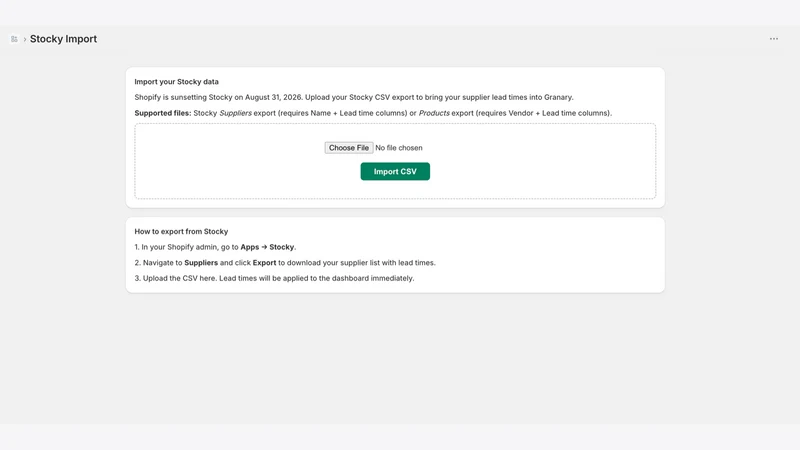The image size is (800, 450).
Task: Click the 'Import your Stocky data' heading
Action: [x=177, y=82]
